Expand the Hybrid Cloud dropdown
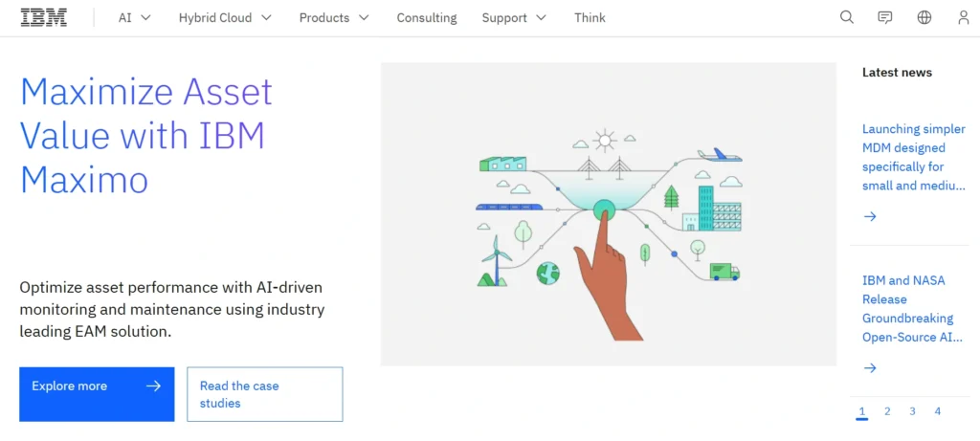 pos(225,17)
